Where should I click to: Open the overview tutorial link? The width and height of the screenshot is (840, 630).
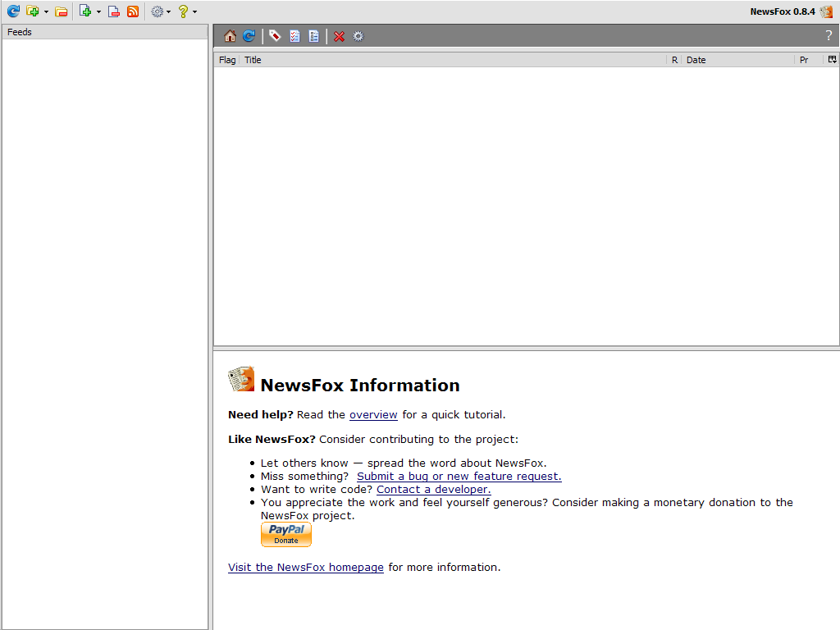[x=373, y=414]
